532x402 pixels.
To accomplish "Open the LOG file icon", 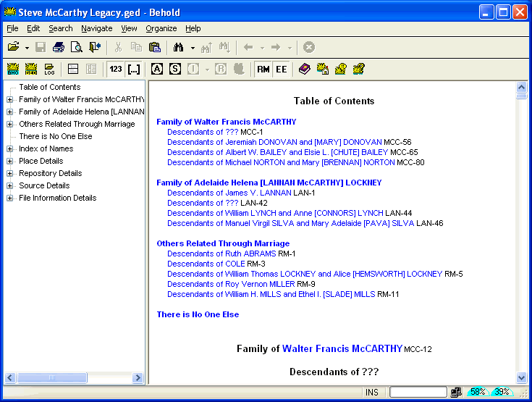I will point(49,69).
